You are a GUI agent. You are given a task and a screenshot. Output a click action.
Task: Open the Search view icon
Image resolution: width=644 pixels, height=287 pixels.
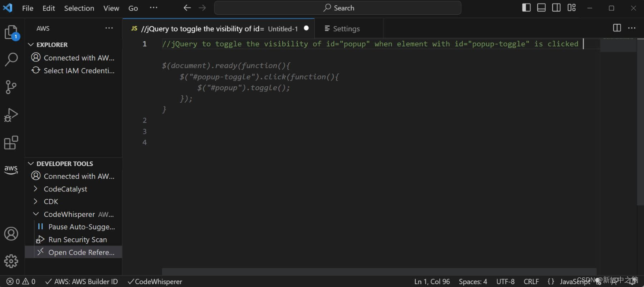point(11,59)
